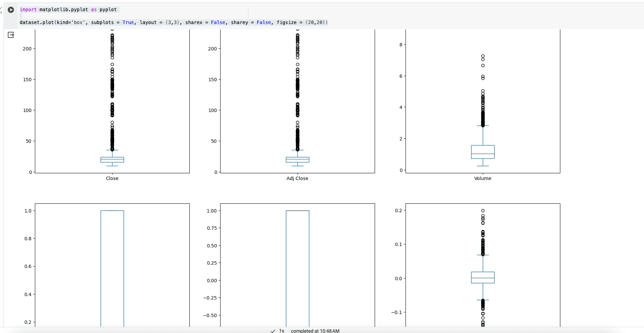Click the Volume boxplot chart
This screenshot has height=333, width=644.
tap(483, 101)
